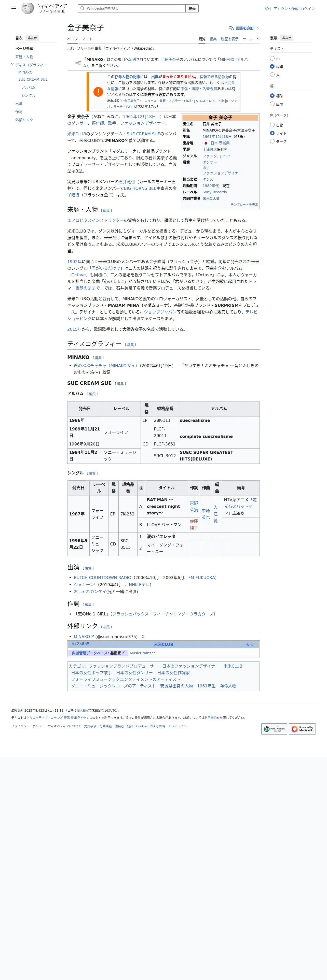Open 履歴を表示 history tab
Image resolution: width=327 pixels, height=980 pixels.
pyautogui.click(x=229, y=39)
